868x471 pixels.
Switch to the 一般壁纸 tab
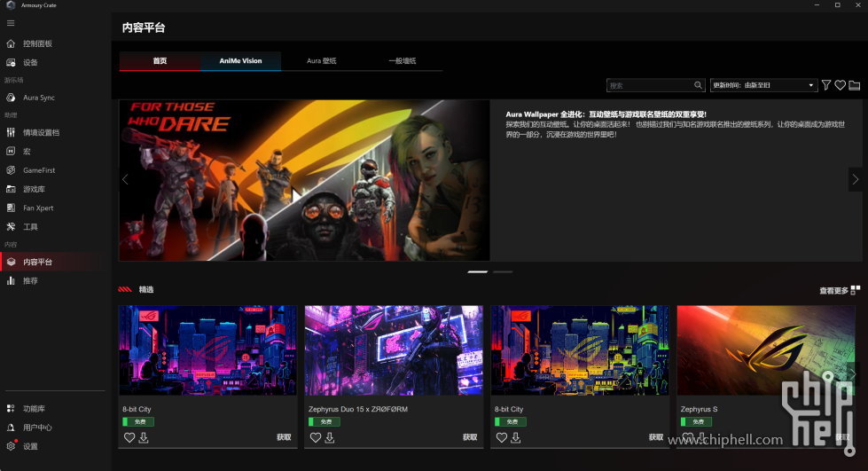[402, 61]
